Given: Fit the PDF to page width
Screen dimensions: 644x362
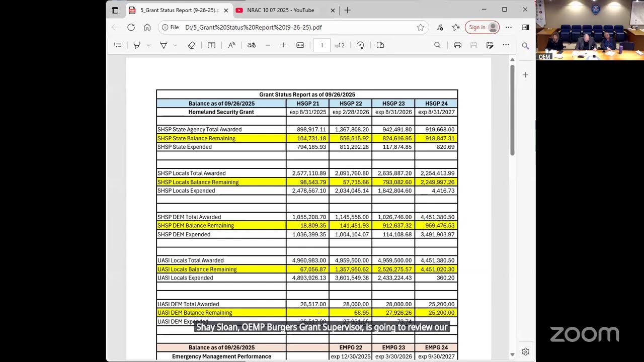Looking at the screenshot, I should coord(300,45).
